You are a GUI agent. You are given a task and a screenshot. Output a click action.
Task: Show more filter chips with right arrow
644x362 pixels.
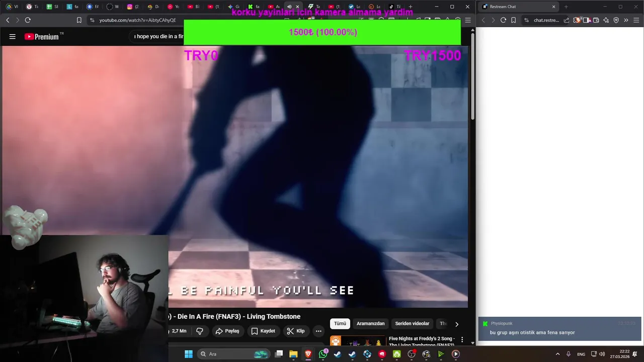tap(456, 324)
